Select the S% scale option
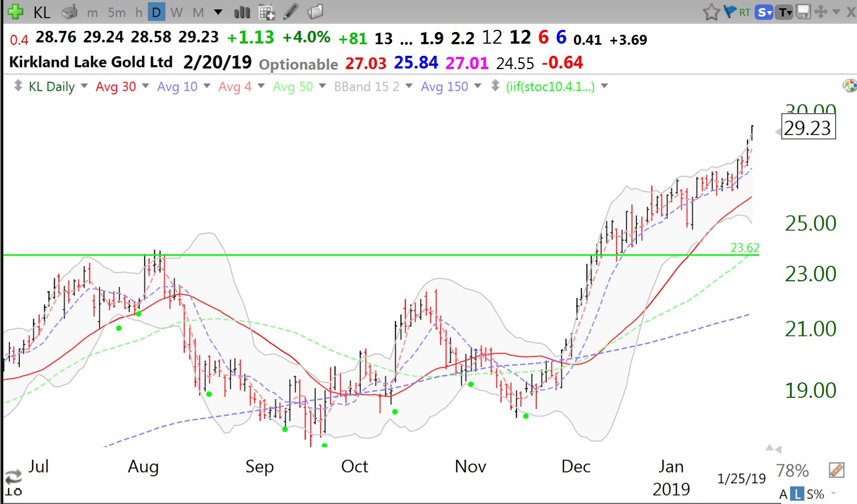857x504 pixels. pyautogui.click(x=815, y=494)
